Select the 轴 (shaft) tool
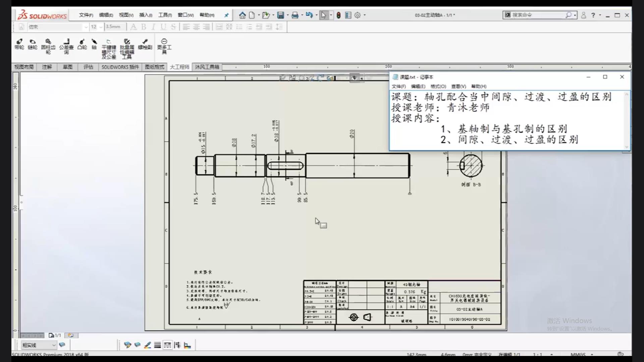644x362 pixels. pyautogui.click(x=94, y=44)
